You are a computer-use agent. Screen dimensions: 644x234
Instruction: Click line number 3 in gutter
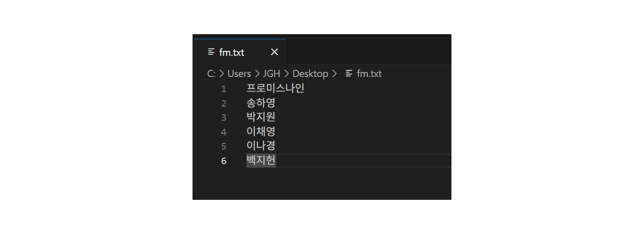click(x=224, y=118)
